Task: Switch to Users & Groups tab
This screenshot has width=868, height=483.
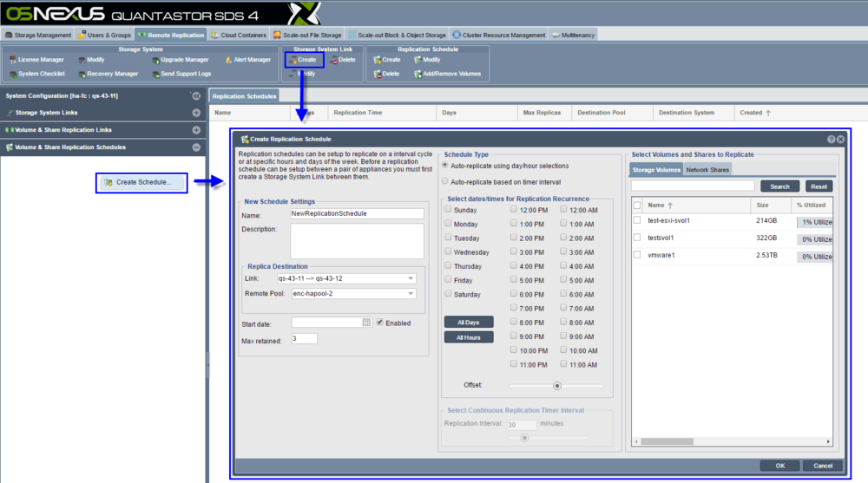Action: (104, 35)
